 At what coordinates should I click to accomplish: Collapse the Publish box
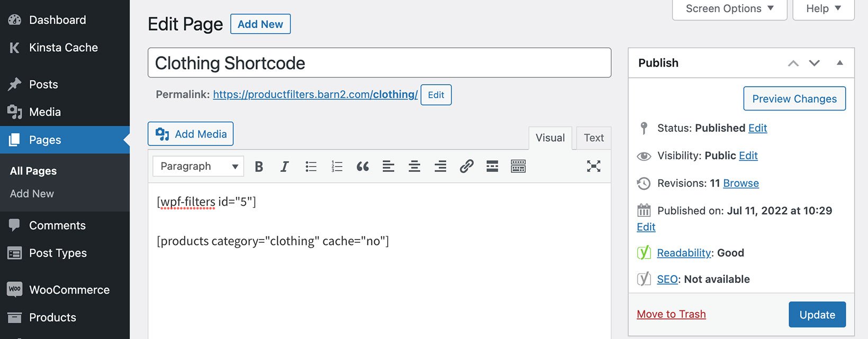pos(840,62)
